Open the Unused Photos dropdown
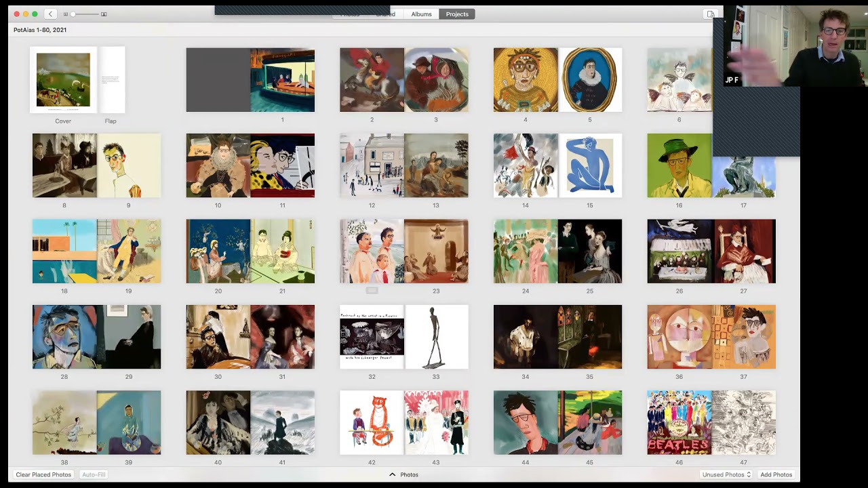The width and height of the screenshot is (868, 488). [726, 474]
